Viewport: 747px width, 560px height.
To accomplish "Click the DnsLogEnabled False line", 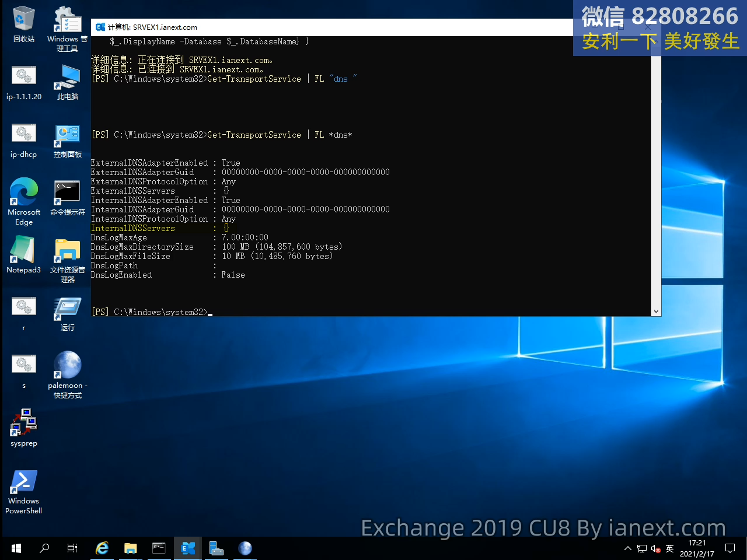I will [x=168, y=275].
